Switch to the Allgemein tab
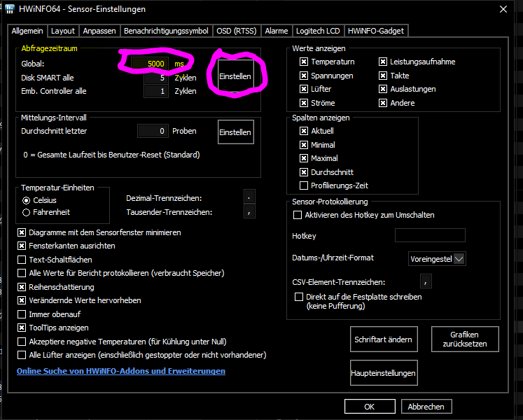Viewport: 523px width, 420px height. 27,31
